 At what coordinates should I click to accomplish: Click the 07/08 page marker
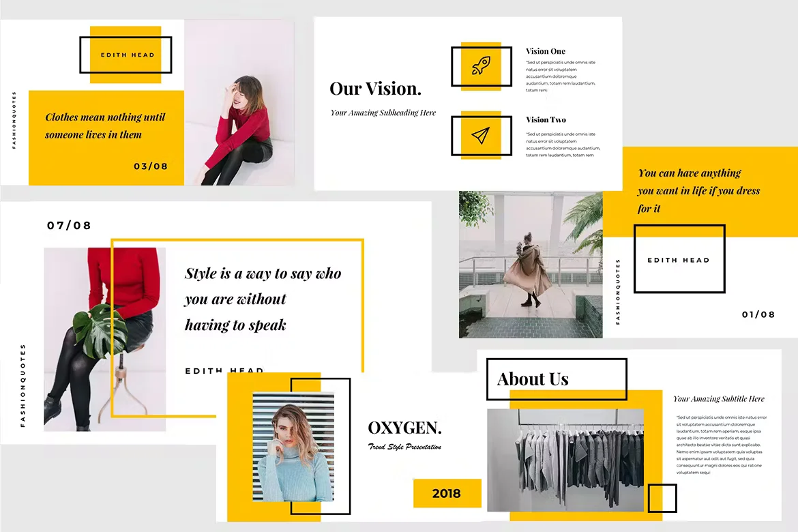coord(69,224)
